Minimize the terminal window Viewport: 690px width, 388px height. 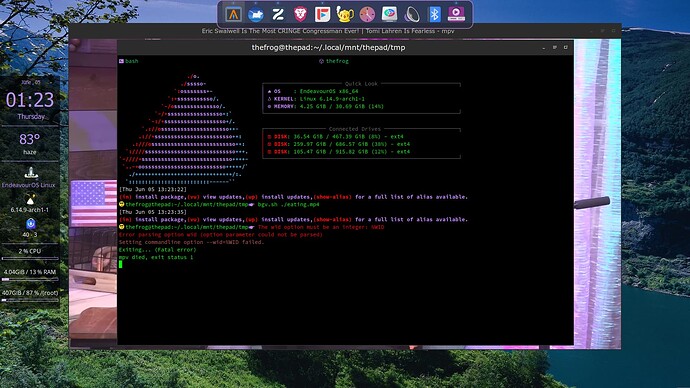[x=544, y=48]
